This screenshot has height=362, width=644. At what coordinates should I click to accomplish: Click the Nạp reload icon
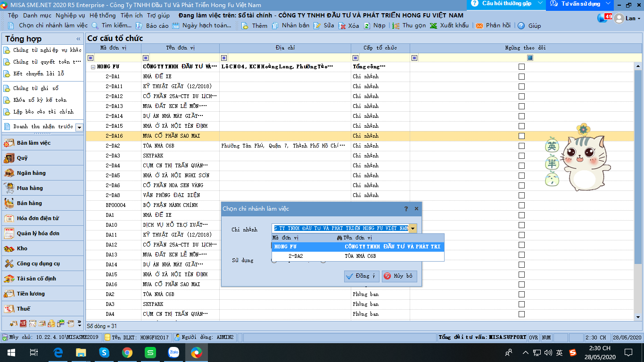[x=367, y=26]
